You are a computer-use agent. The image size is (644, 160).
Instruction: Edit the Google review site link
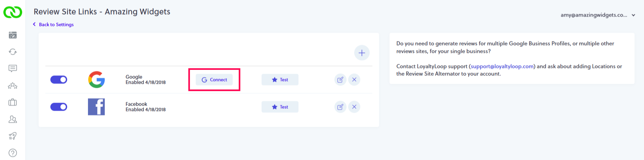coord(340,80)
